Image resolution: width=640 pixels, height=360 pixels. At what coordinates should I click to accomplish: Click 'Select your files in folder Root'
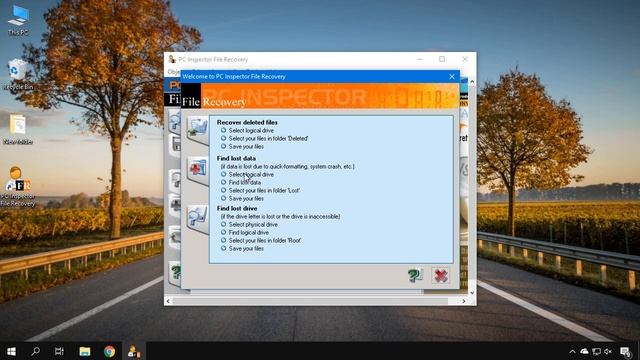click(x=265, y=240)
